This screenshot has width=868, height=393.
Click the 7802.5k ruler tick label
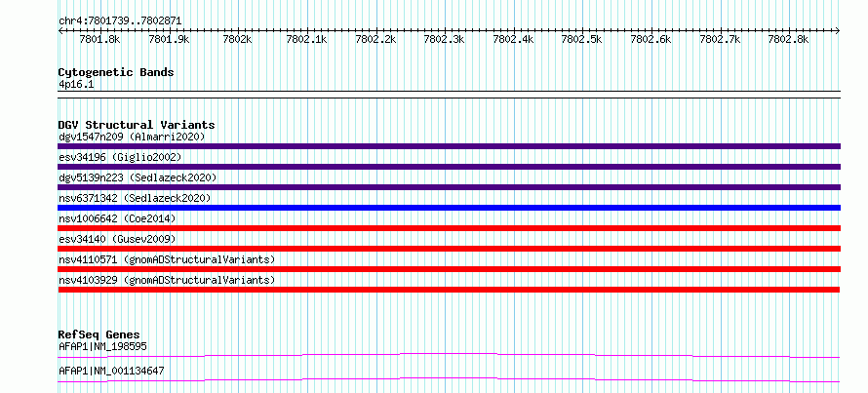coord(582,40)
